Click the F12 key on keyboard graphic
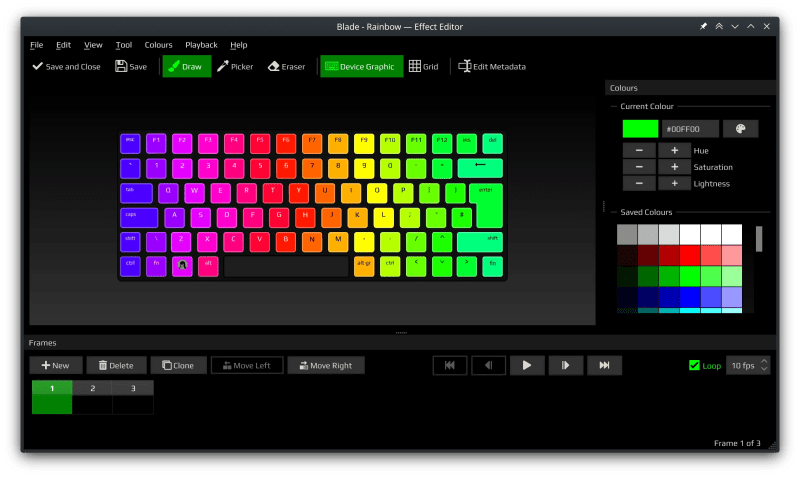This screenshot has width=800, height=477. point(441,143)
